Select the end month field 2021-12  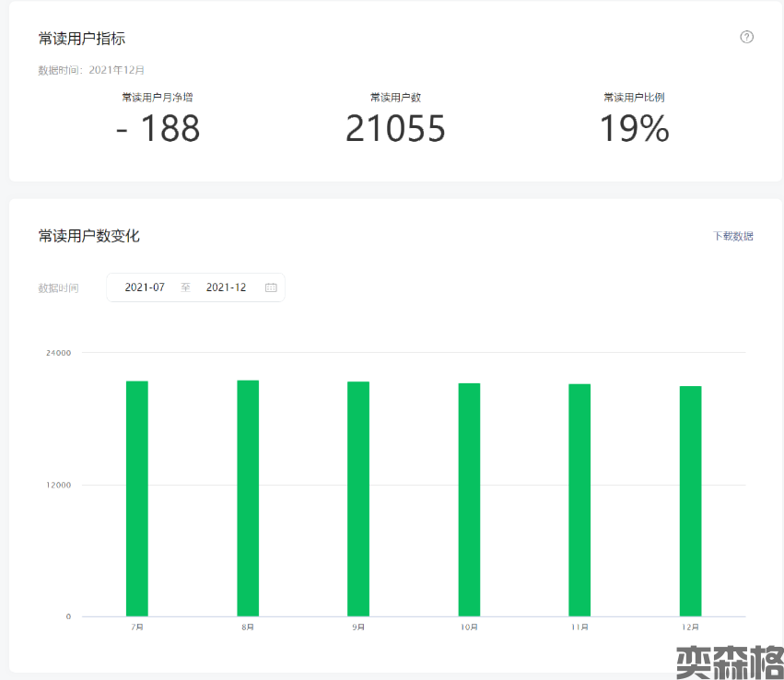point(226,287)
